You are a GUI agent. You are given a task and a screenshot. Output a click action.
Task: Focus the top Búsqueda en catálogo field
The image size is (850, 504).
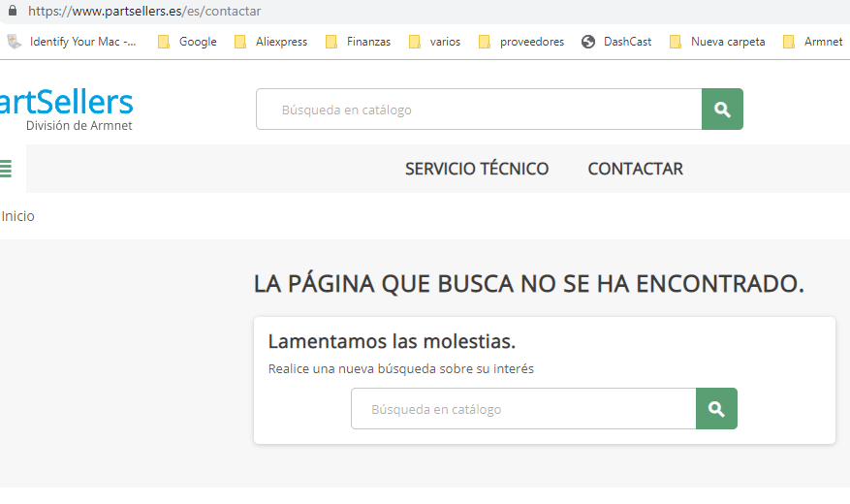(x=479, y=110)
